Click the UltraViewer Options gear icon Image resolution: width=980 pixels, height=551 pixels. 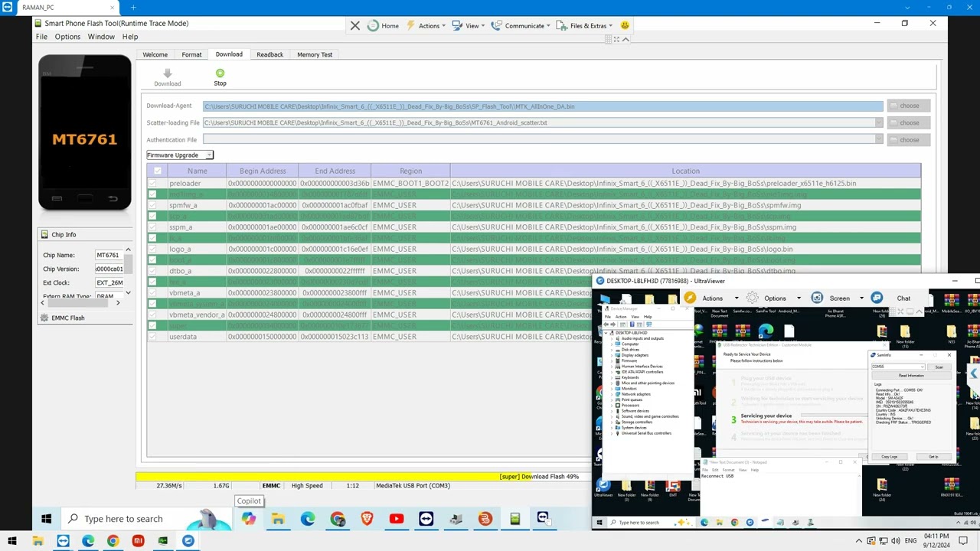pyautogui.click(x=753, y=298)
